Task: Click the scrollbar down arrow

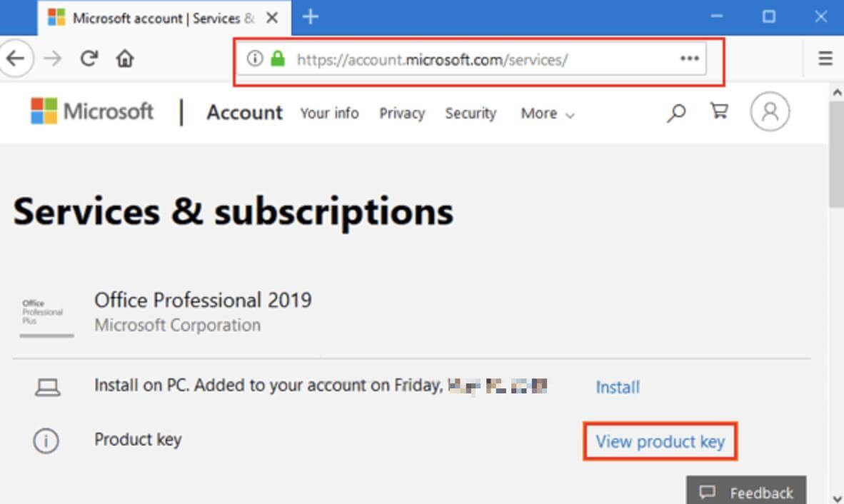Action: 837,498
